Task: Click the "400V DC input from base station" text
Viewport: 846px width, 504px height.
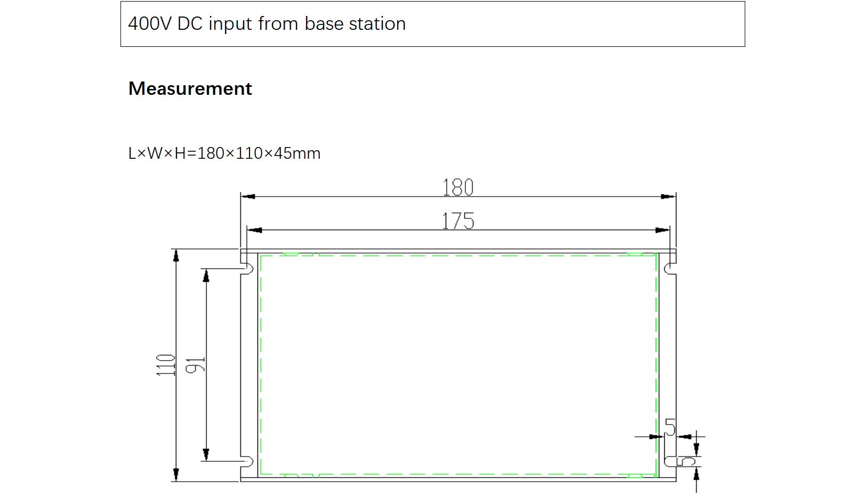Action: click(x=267, y=24)
